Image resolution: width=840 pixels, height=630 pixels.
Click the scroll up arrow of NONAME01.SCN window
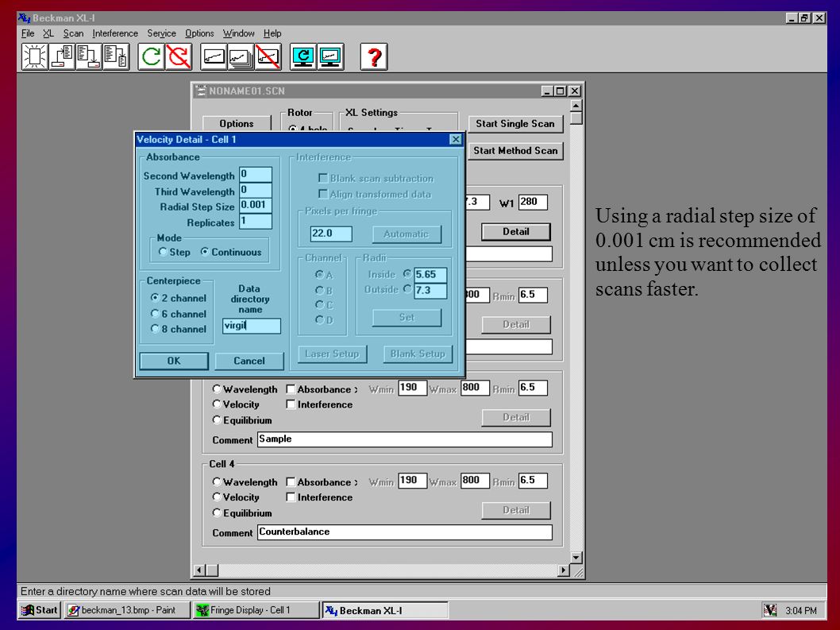[576, 105]
